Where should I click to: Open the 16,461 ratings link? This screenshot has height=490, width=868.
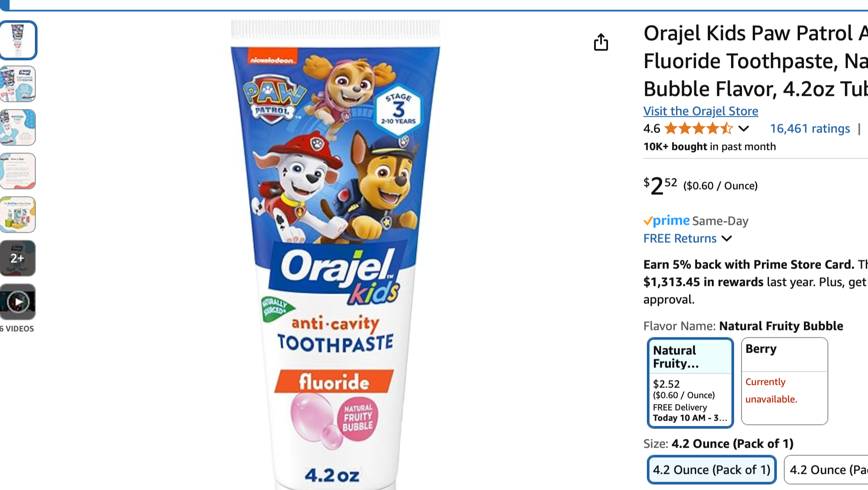pos(809,129)
